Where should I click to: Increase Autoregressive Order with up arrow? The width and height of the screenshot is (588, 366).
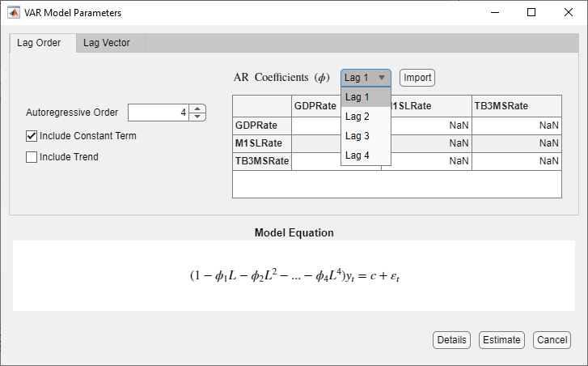pyautogui.click(x=197, y=109)
